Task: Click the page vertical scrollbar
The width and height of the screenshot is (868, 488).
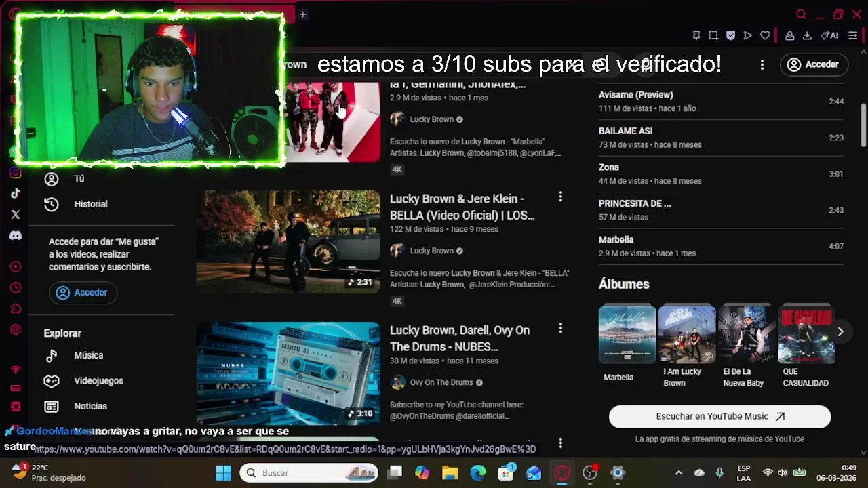Action: pos(863,125)
